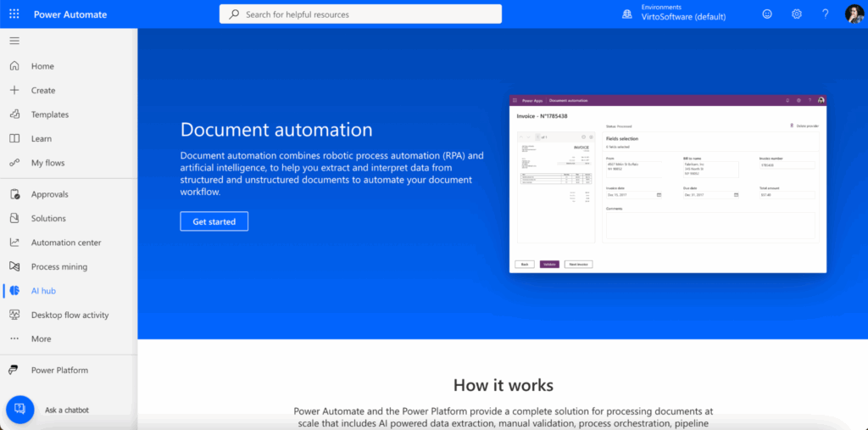Click the More ellipsis icon
Image resolution: width=868 pixels, height=430 pixels.
point(14,338)
